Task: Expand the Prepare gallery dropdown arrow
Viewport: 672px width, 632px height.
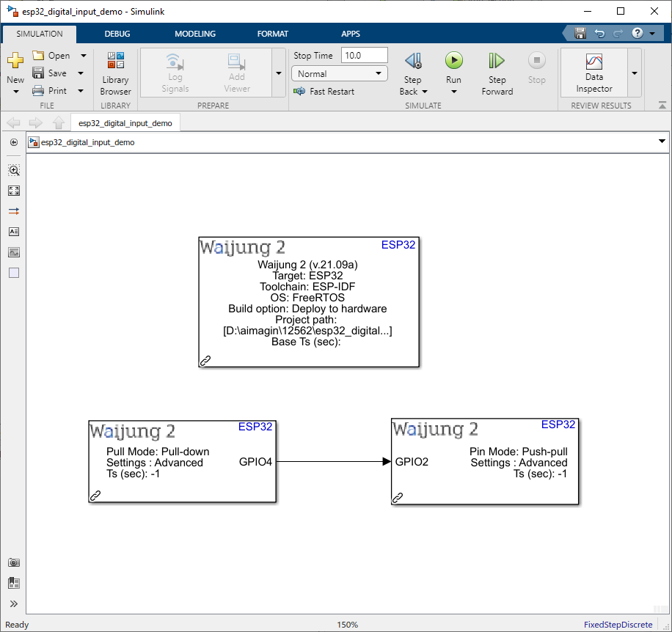Action: coord(278,73)
